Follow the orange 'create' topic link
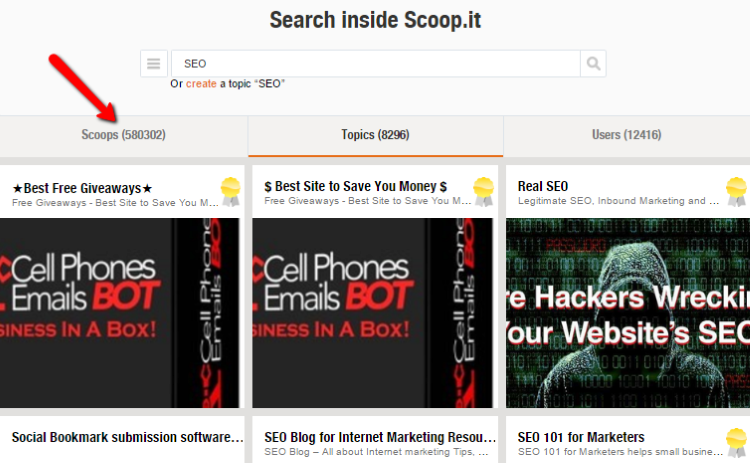 click(x=201, y=84)
